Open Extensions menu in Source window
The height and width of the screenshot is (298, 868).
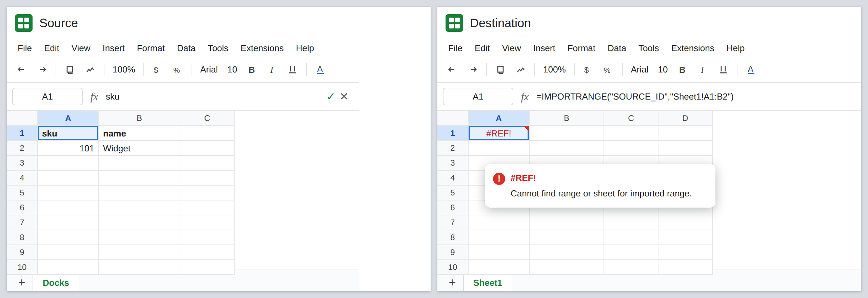(x=262, y=48)
